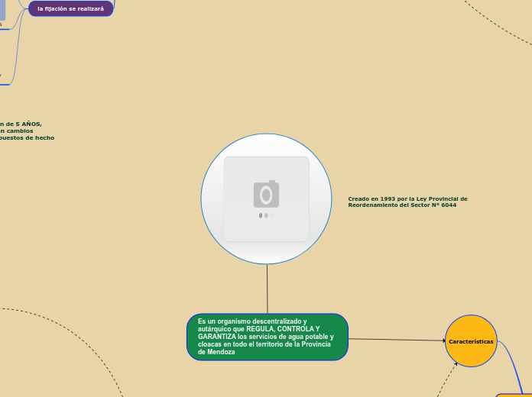The width and height of the screenshot is (532, 397).
Task: Select the 'Creado en 1993' note text
Action: 407,202
